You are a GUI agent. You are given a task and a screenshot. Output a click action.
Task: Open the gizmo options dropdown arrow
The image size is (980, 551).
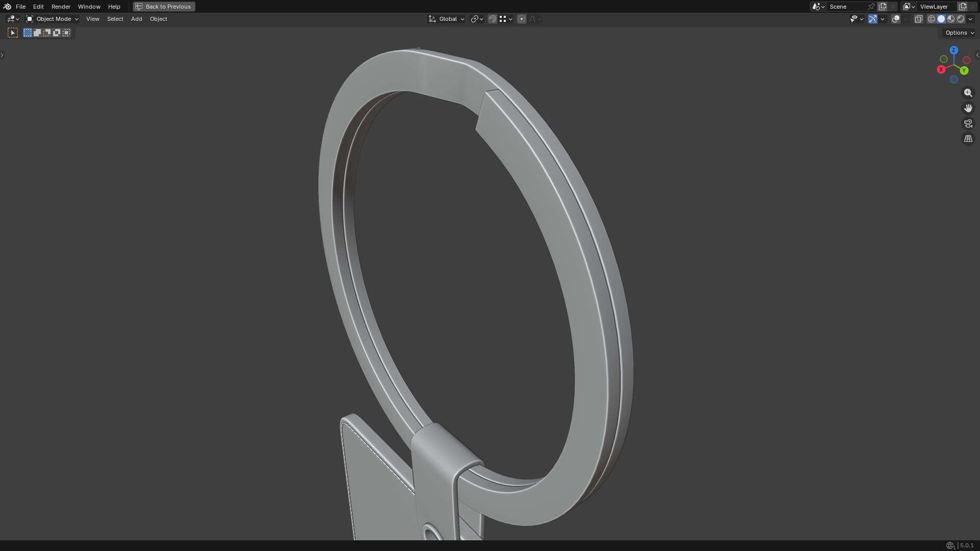pyautogui.click(x=883, y=19)
